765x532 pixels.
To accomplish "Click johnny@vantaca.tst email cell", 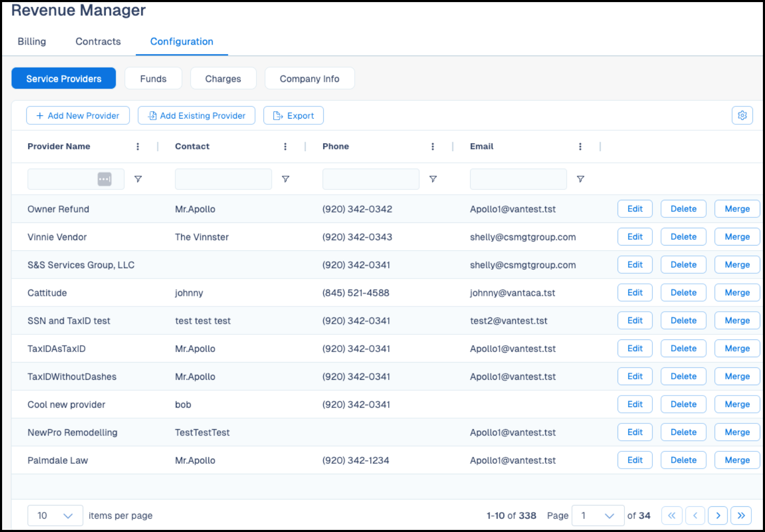I will [513, 293].
